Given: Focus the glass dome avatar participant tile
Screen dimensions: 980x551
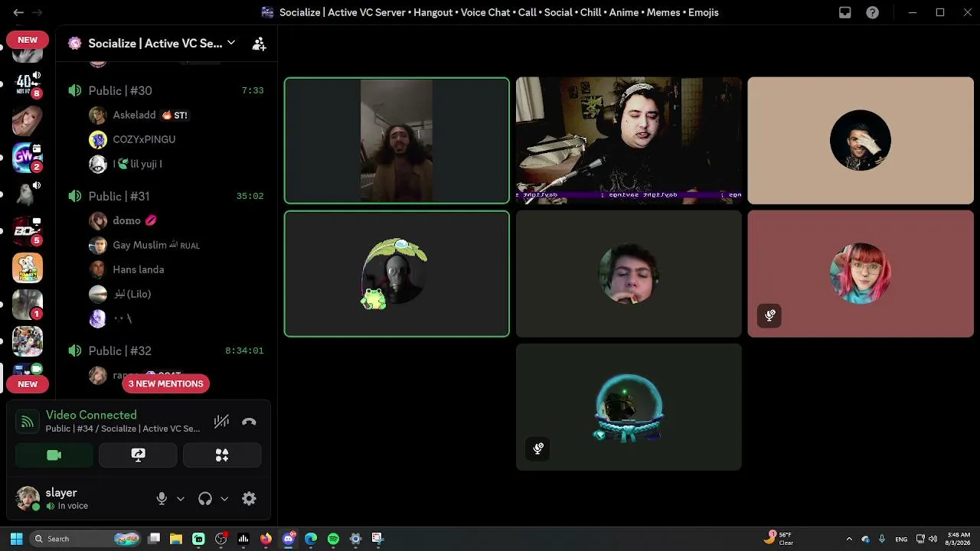Looking at the screenshot, I should tap(629, 407).
